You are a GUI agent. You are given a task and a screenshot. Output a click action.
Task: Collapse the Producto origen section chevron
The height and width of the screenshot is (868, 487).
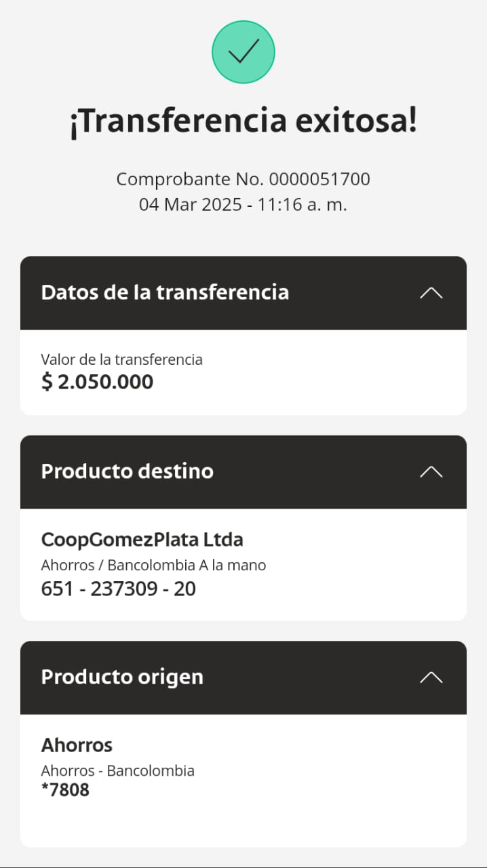[x=431, y=677]
